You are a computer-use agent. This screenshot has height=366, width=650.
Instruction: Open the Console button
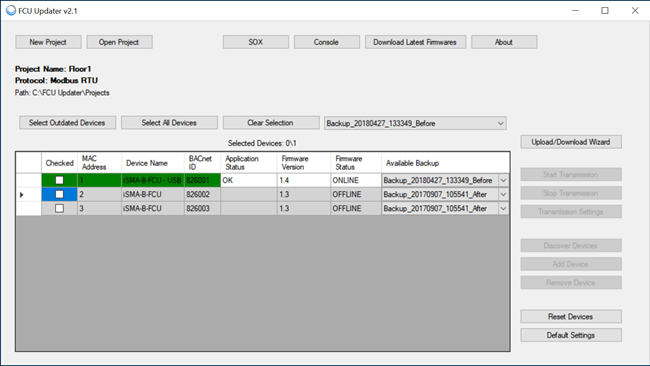pos(327,42)
